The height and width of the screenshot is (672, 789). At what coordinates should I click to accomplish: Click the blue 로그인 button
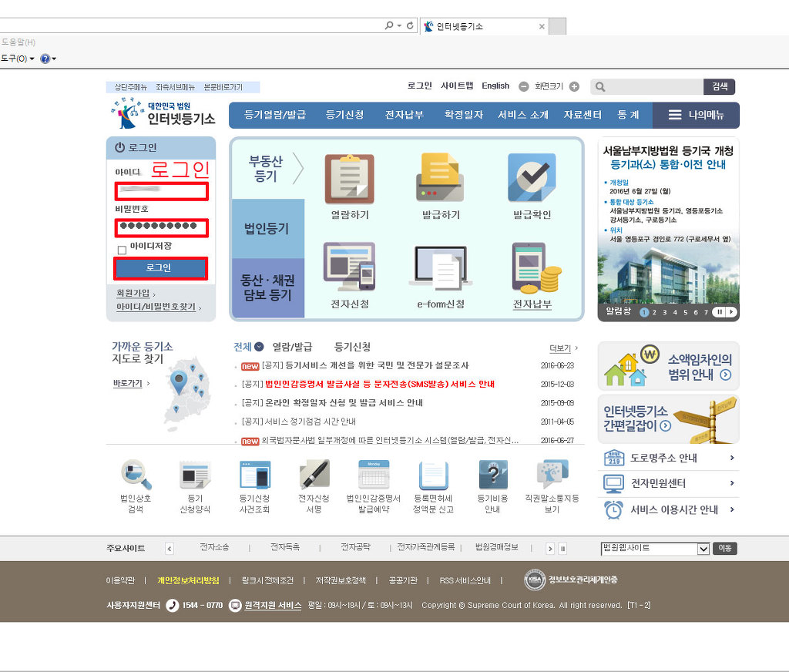(160, 268)
